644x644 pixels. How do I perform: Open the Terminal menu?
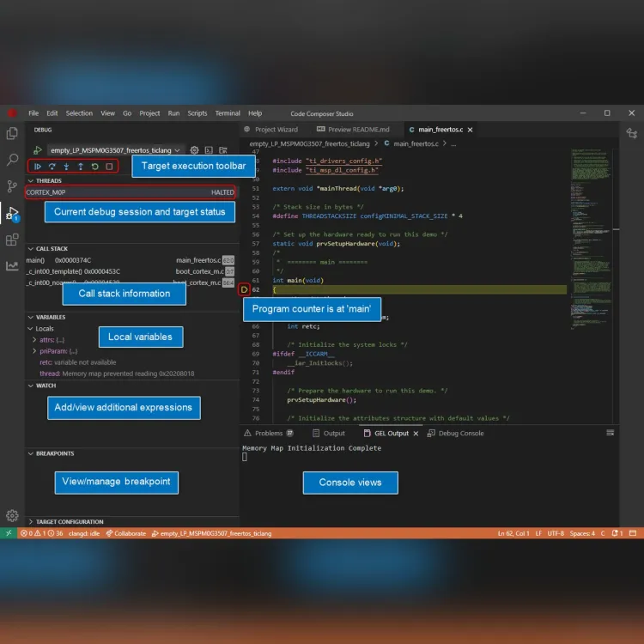228,113
